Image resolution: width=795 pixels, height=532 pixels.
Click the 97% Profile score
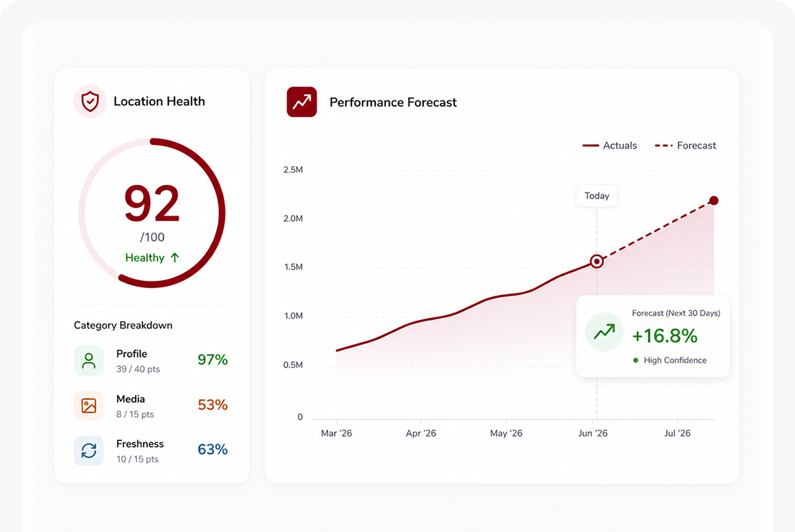213,360
